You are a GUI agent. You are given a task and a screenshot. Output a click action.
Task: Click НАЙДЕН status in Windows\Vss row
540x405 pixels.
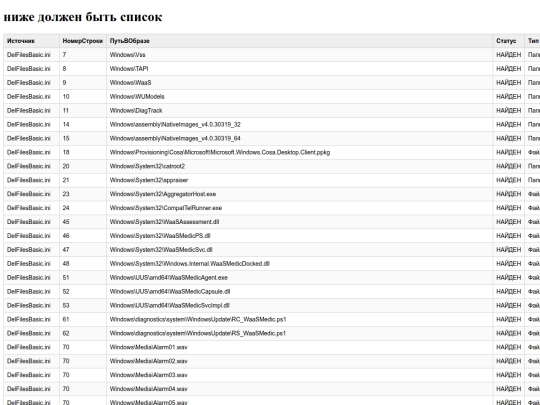click(509, 55)
